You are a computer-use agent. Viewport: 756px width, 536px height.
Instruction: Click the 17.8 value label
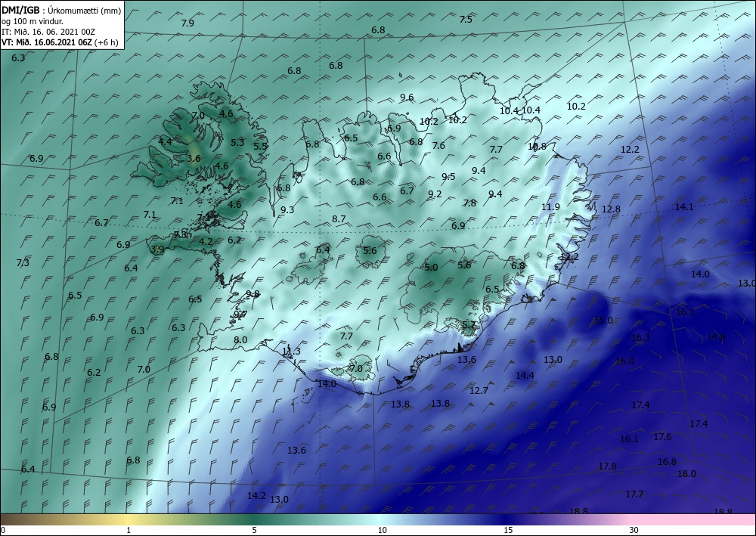coord(608,466)
